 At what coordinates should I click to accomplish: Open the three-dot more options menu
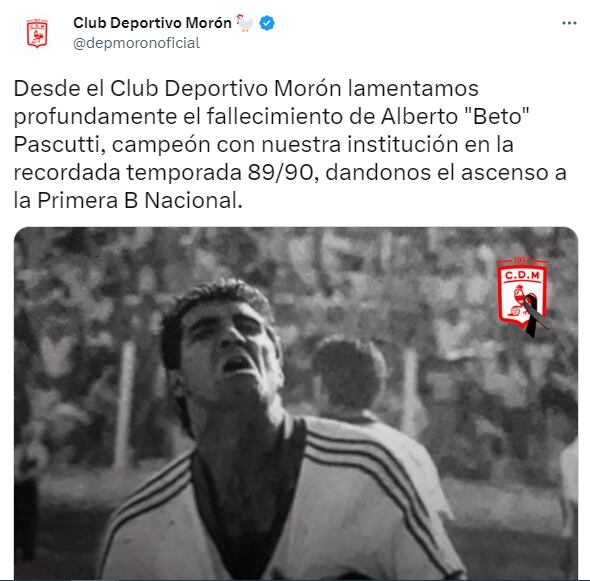[x=569, y=23]
